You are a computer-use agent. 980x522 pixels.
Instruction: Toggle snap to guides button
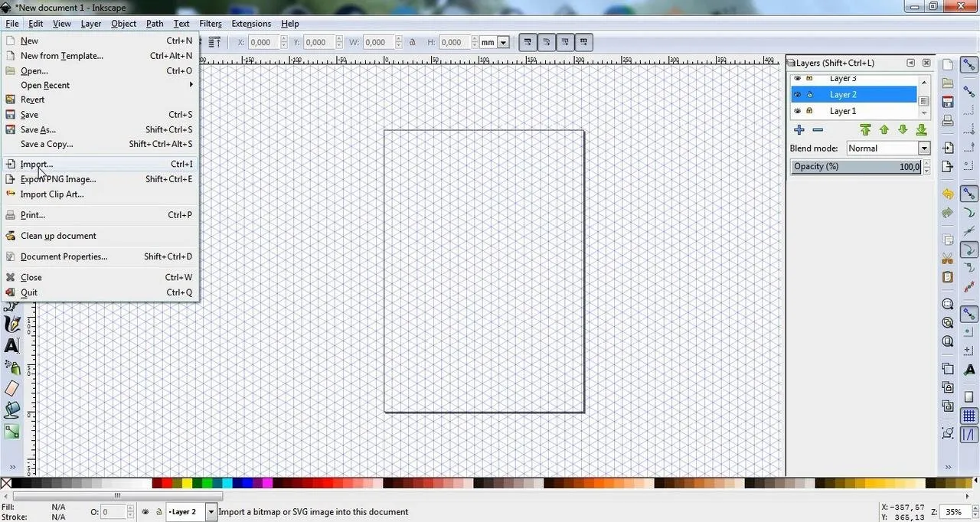tap(969, 435)
